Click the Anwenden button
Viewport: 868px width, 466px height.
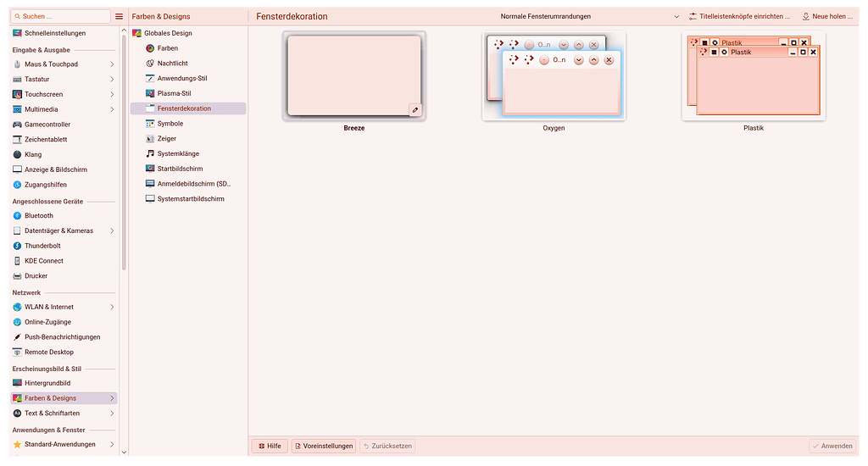(x=832, y=446)
